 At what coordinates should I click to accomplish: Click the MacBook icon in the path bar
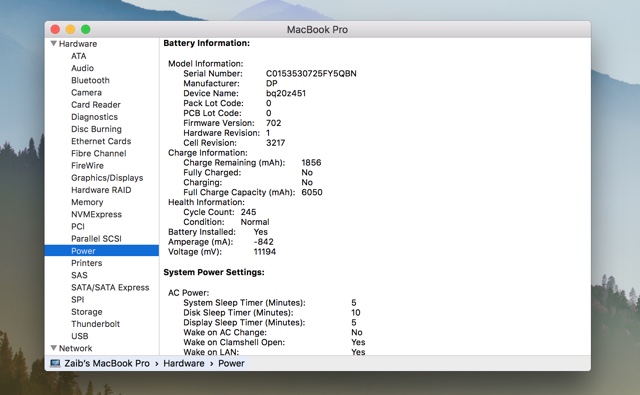coord(55,363)
